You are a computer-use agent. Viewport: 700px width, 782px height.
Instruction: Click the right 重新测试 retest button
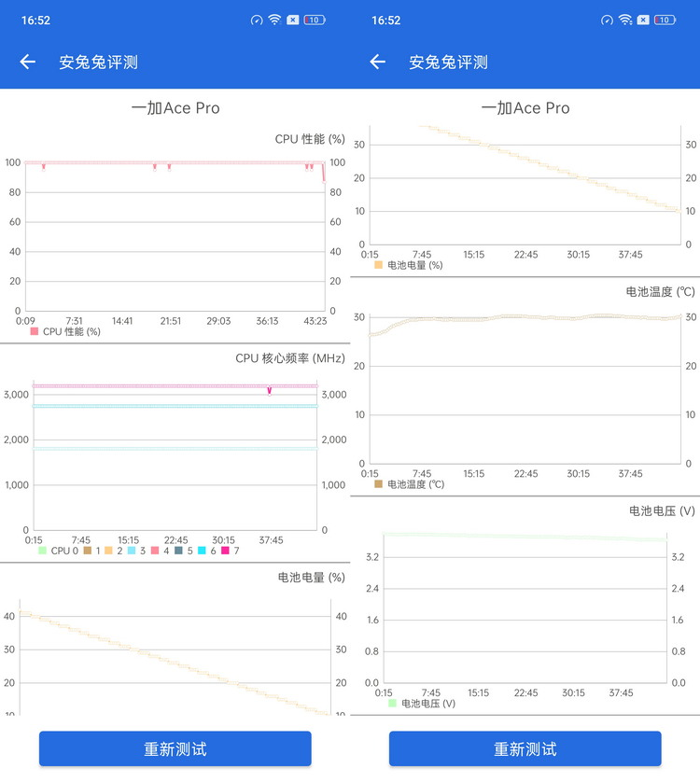pos(525,748)
